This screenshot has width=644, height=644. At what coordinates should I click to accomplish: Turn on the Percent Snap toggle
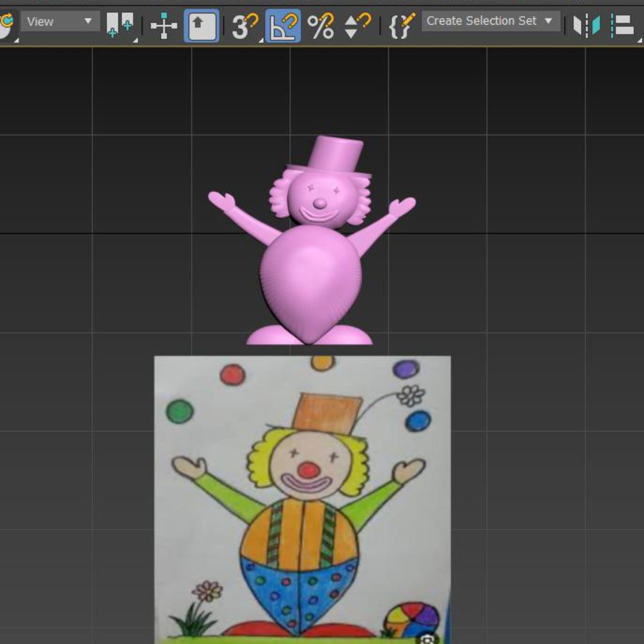click(x=321, y=26)
